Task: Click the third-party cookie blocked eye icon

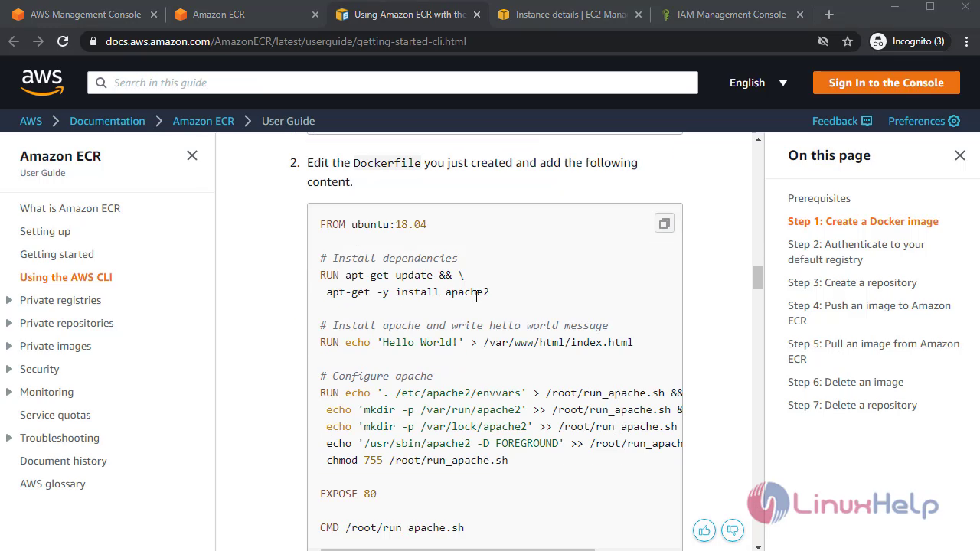Action: [x=823, y=41]
